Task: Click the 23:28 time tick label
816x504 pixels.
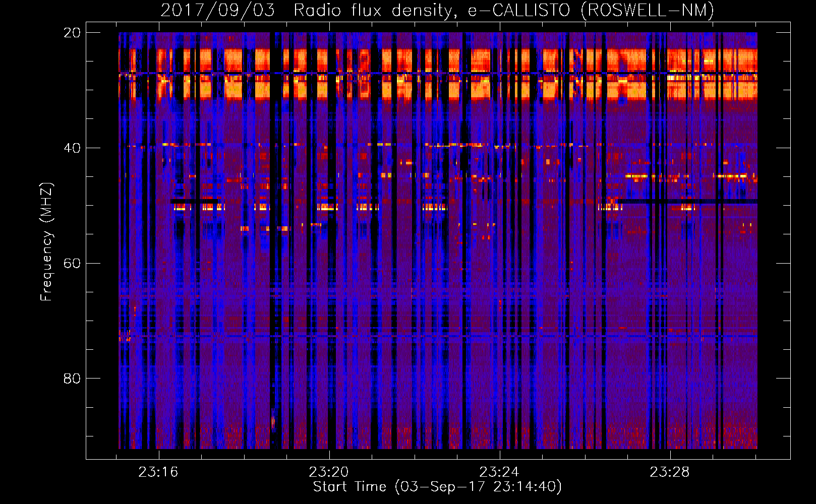Action: 670,472
